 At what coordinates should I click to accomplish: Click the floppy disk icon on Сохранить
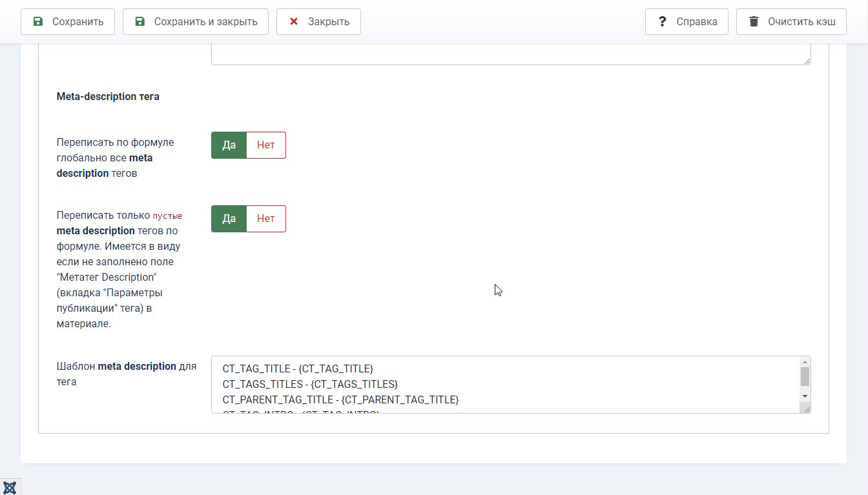tap(38, 21)
